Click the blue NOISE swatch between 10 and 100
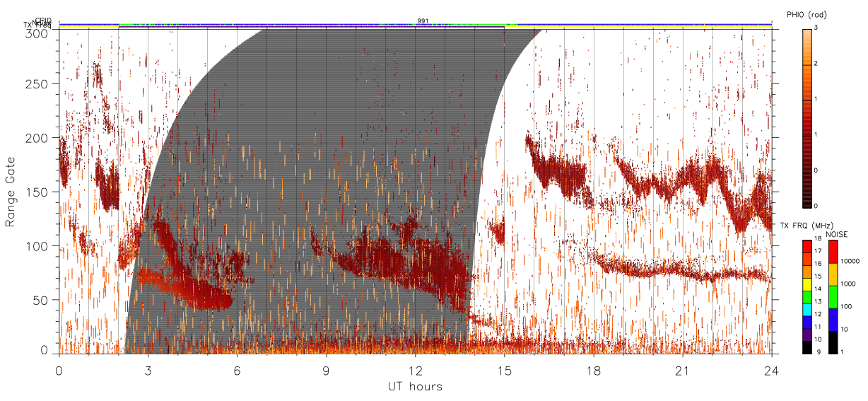Viewport: 868px width, 401px height. (833, 320)
